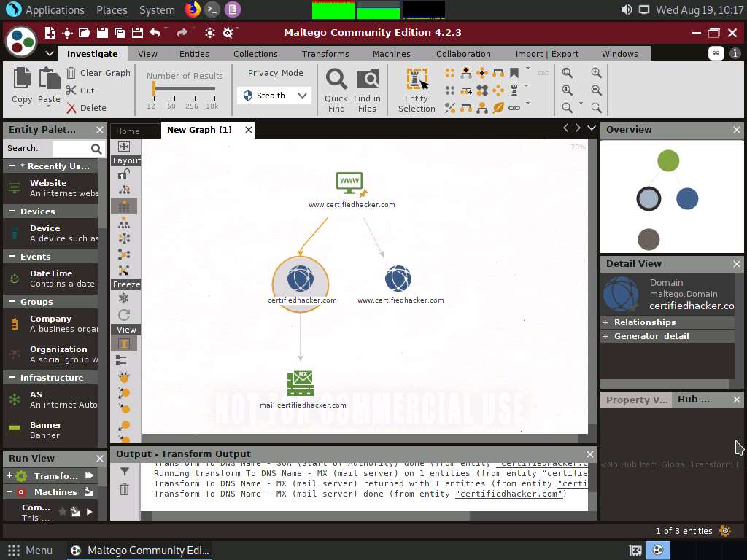Collapse the Devices palette group
The image size is (747, 560).
12,211
